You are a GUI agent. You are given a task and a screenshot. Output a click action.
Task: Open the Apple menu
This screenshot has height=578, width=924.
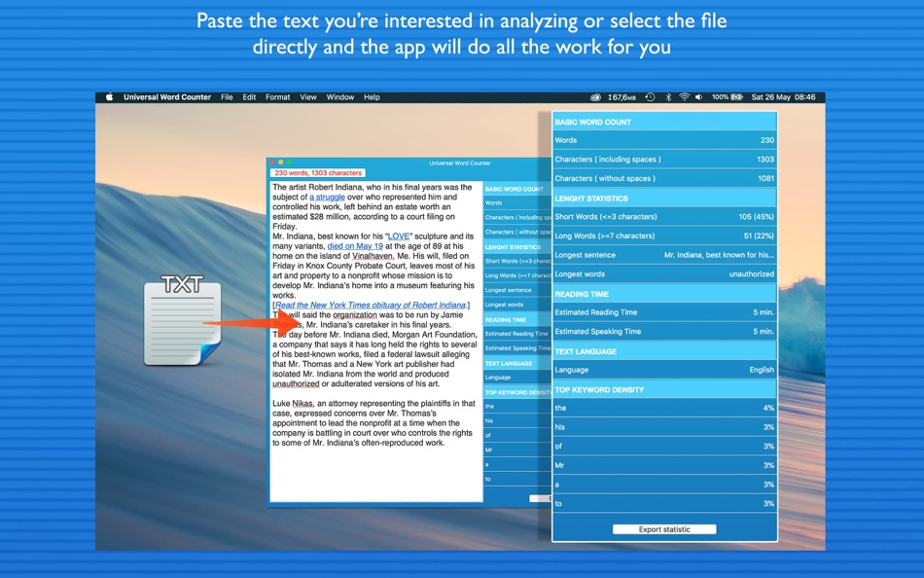(109, 97)
